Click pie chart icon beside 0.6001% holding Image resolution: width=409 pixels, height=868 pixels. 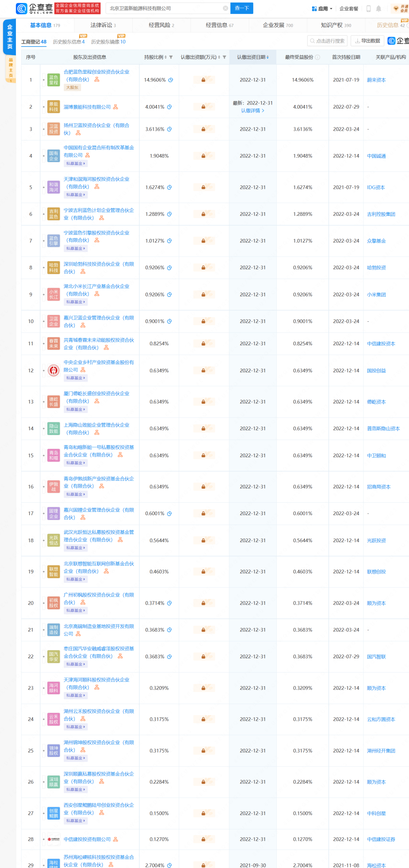169,514
